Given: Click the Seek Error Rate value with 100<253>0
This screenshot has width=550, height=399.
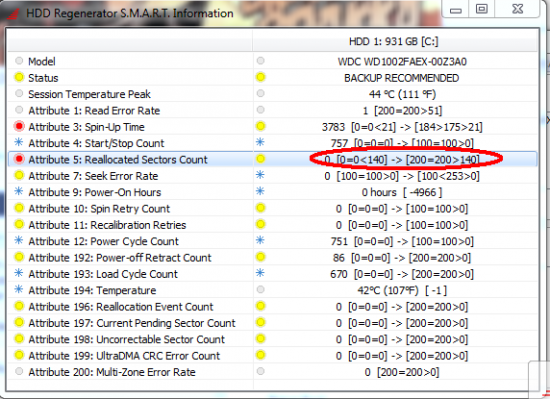Looking at the screenshot, I should 402,176.
